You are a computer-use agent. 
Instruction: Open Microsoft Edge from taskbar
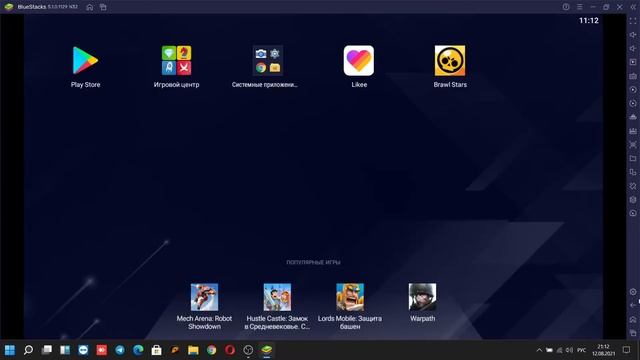(x=138, y=350)
